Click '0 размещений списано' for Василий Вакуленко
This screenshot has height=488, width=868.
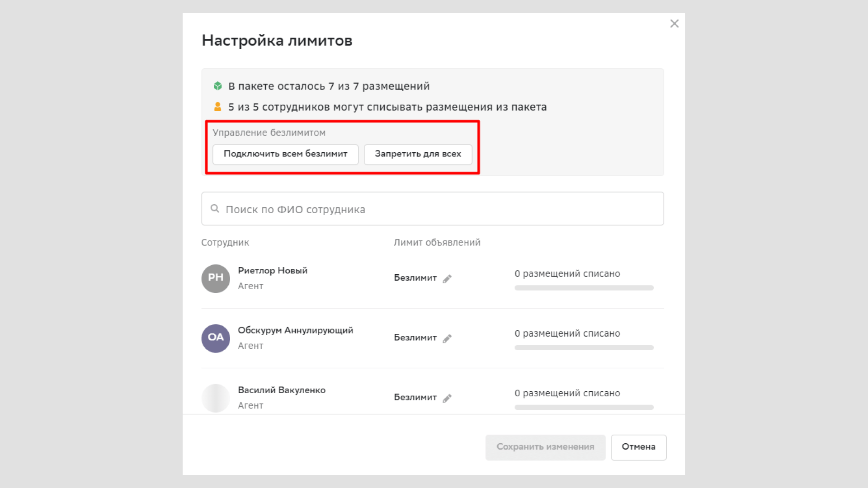point(567,393)
